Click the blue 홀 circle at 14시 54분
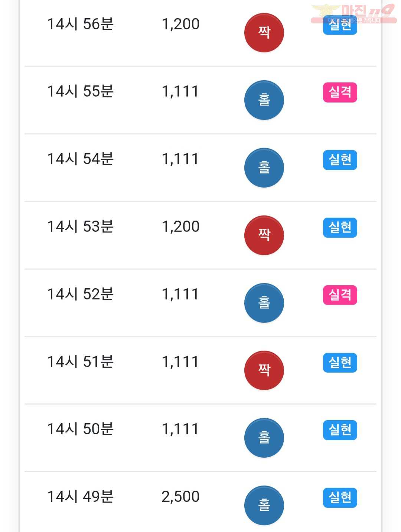The image size is (401, 532). [x=264, y=168]
